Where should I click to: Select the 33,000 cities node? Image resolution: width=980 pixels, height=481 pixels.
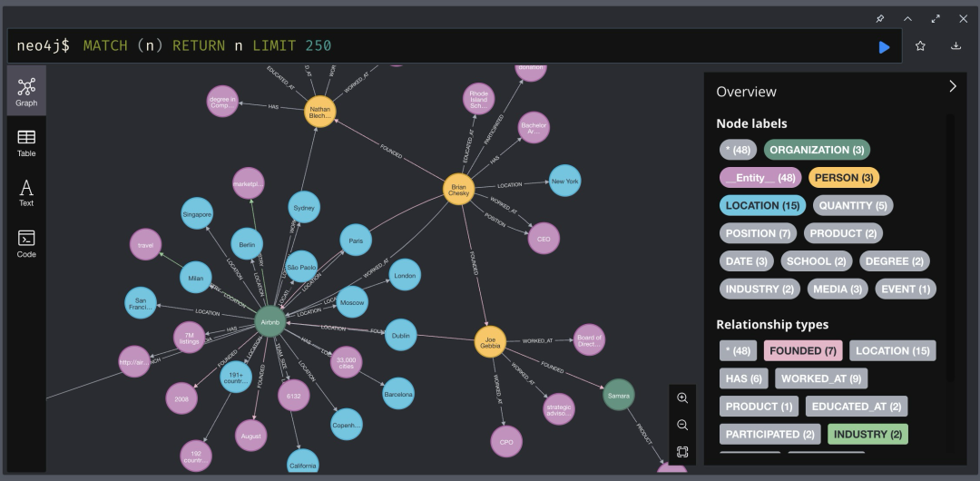pos(347,363)
